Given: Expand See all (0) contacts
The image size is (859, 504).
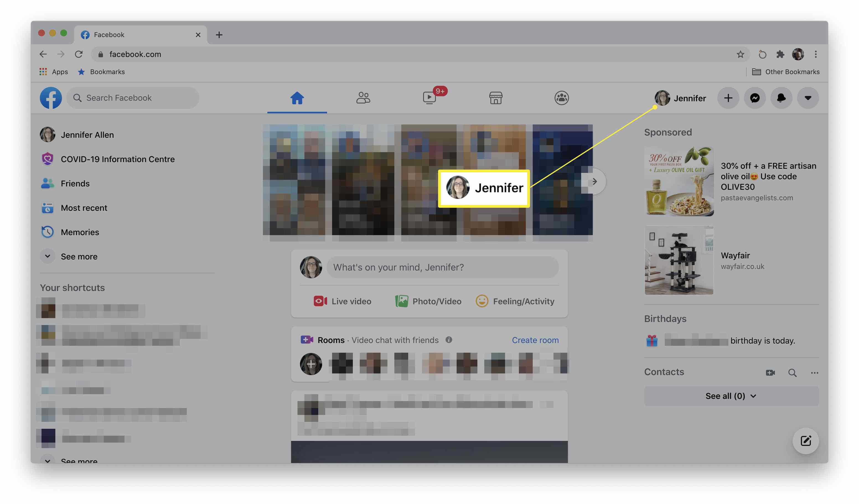Looking at the screenshot, I should (731, 396).
